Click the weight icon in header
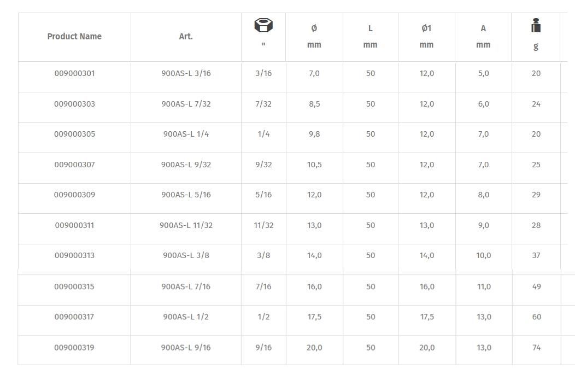Image resolution: width=575 pixels, height=392 pixels. 536,26
